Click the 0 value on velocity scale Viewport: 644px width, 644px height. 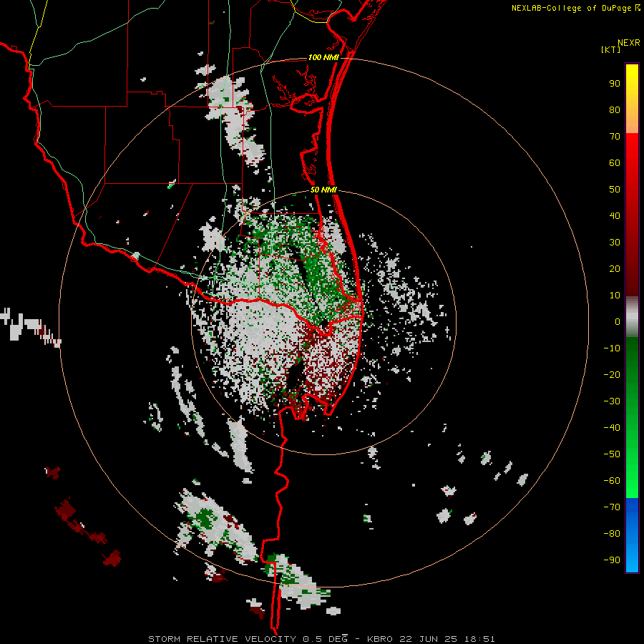(x=618, y=321)
